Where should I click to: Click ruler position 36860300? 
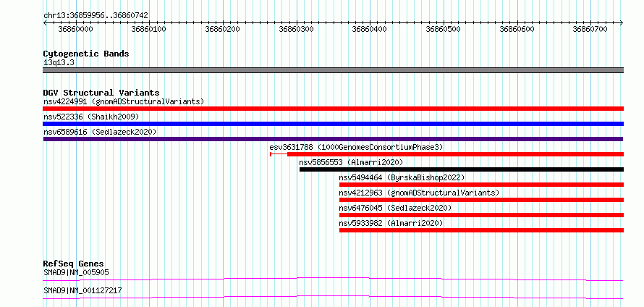coord(296,29)
